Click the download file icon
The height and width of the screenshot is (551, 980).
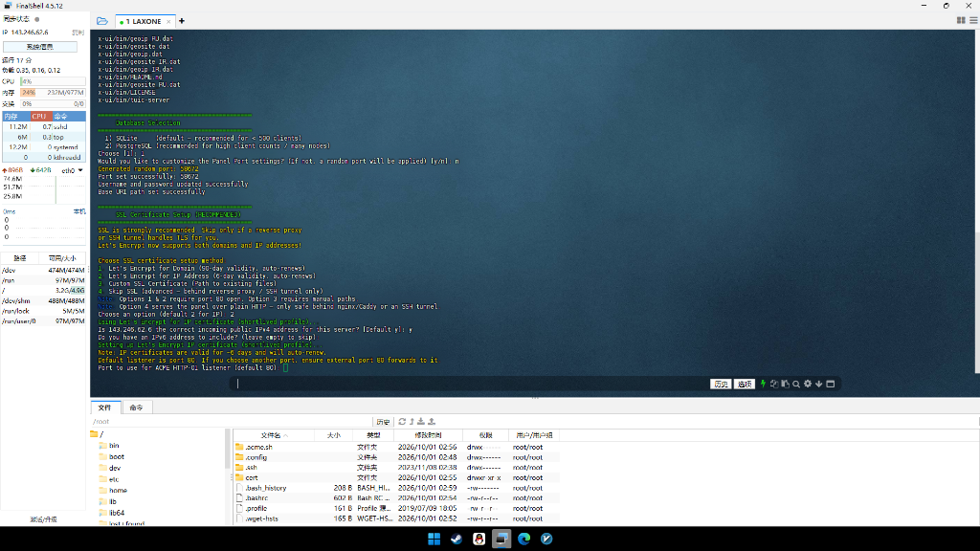pos(421,422)
